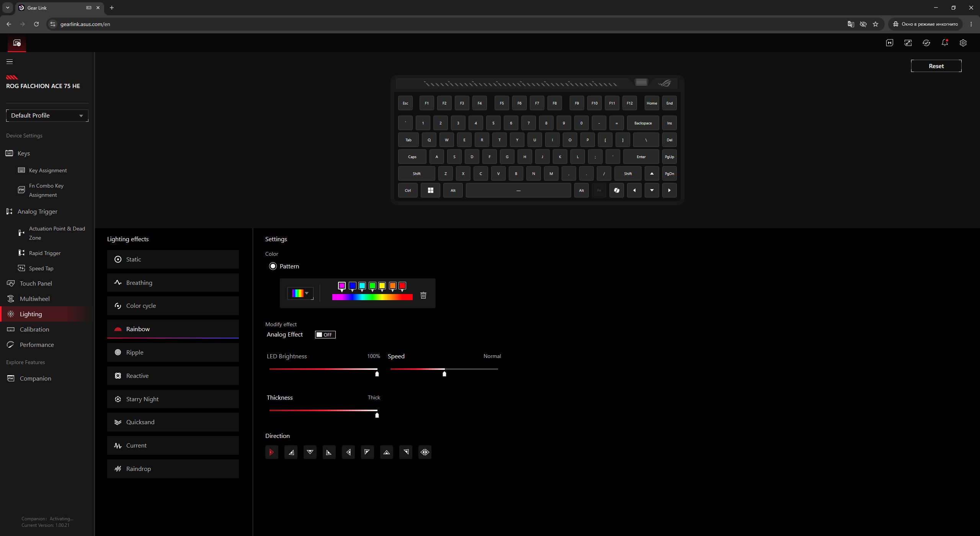Open the Multiwheel page

click(35, 299)
